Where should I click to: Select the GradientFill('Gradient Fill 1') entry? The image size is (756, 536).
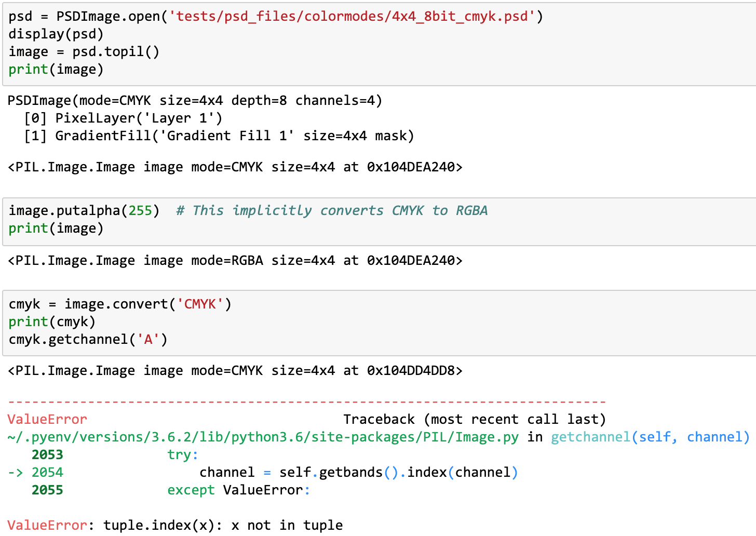218,136
